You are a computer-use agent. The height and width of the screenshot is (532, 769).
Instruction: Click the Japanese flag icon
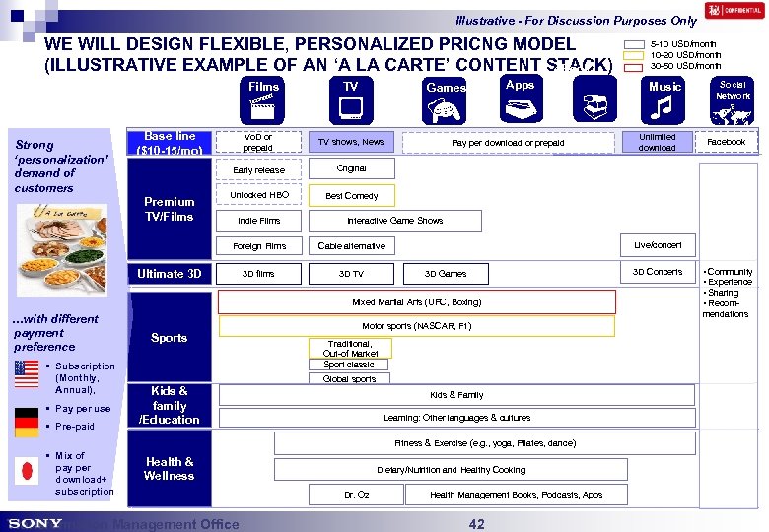point(27,471)
